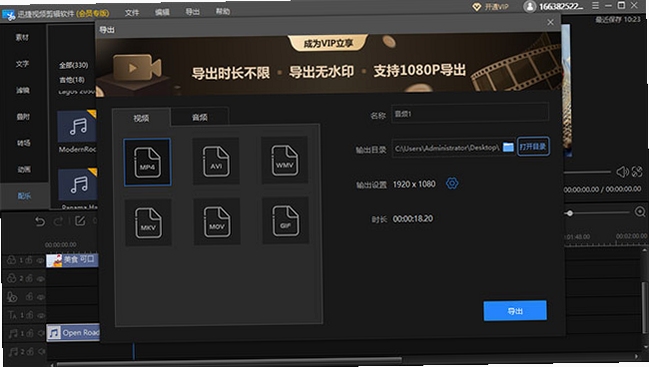Toggle visibility eye on text track
The image size is (649, 367).
pyautogui.click(x=41, y=315)
